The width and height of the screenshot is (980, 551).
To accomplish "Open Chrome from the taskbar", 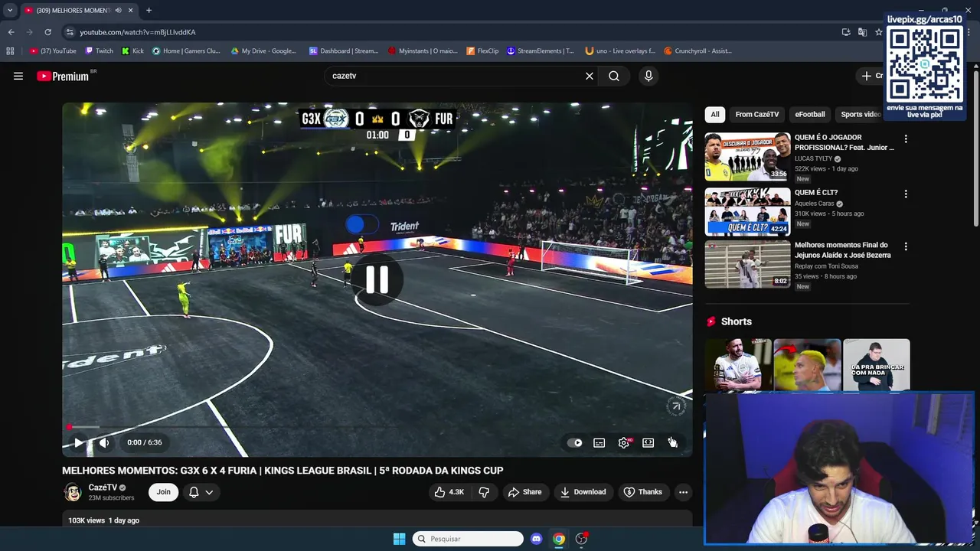I will click(559, 539).
